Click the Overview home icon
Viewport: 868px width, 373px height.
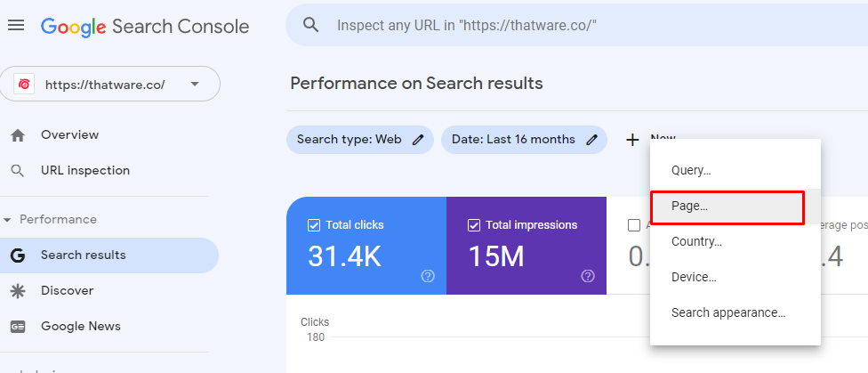pos(17,135)
